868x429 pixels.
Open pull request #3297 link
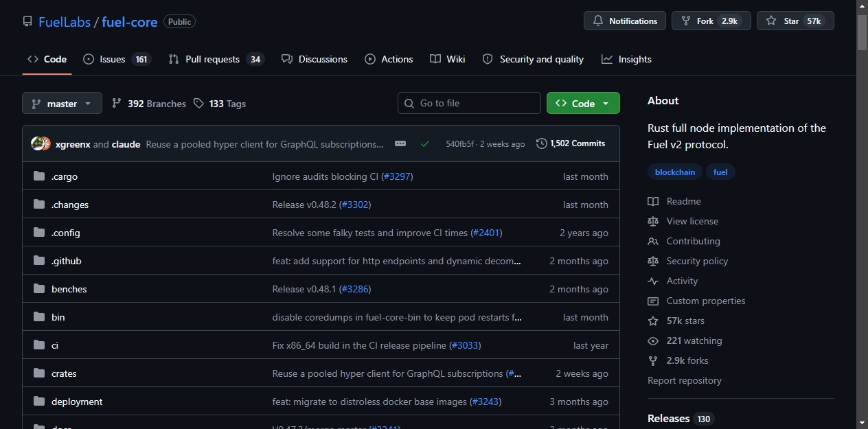[x=397, y=176]
